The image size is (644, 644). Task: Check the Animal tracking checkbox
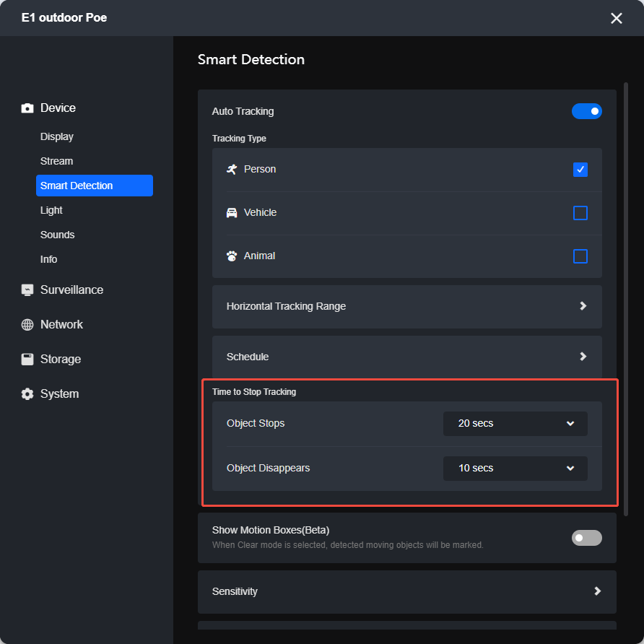coord(580,256)
